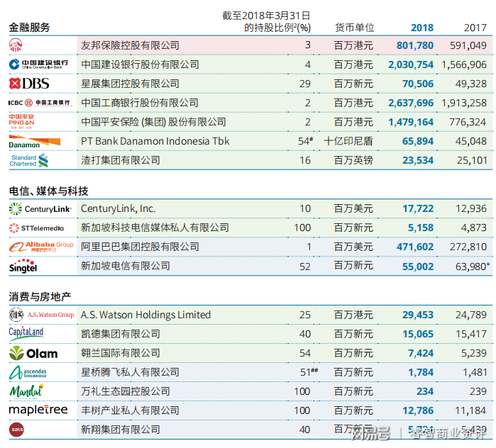496x448 pixels.
Task: Click the ST Telemedia logo
Action: tap(36, 228)
